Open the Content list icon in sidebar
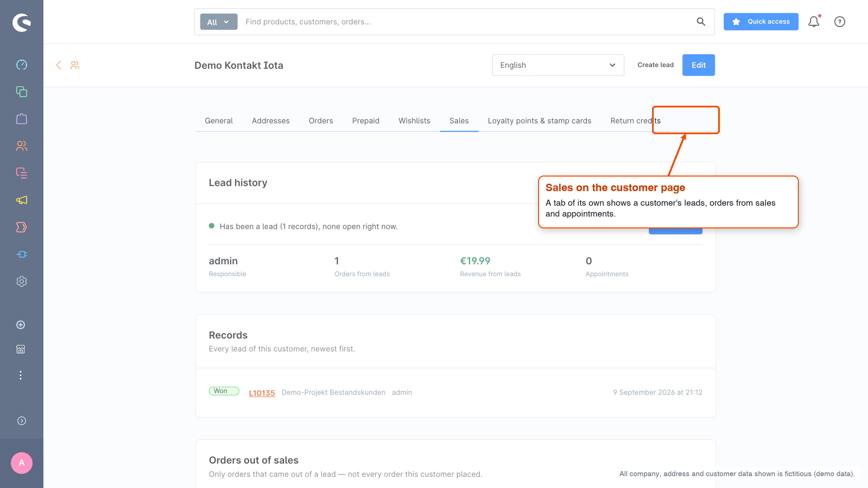The image size is (868, 488). coord(22,173)
